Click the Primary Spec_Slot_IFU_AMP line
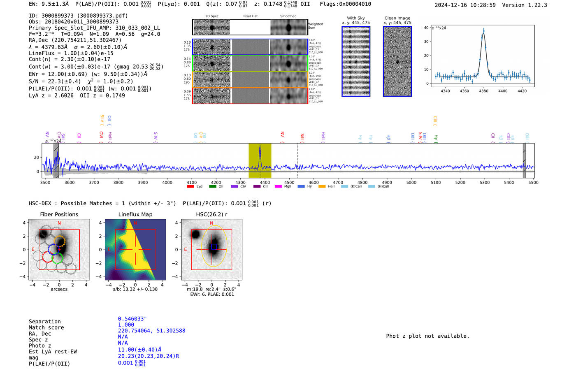 [94, 28]
